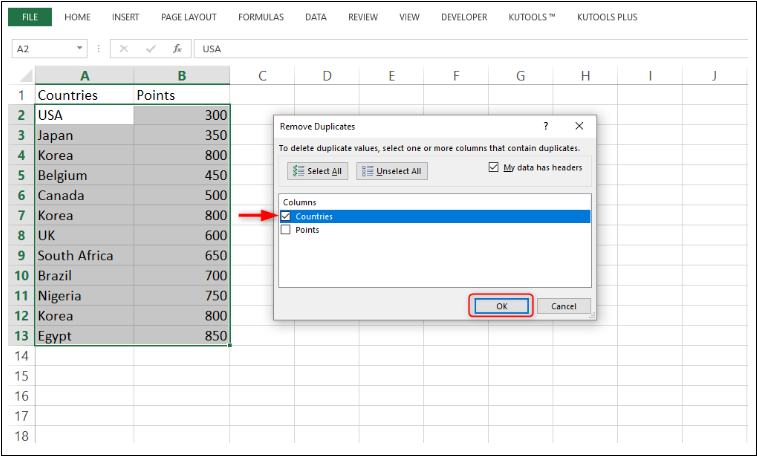Select column A header
Screen dimensions: 757x457
(84, 76)
